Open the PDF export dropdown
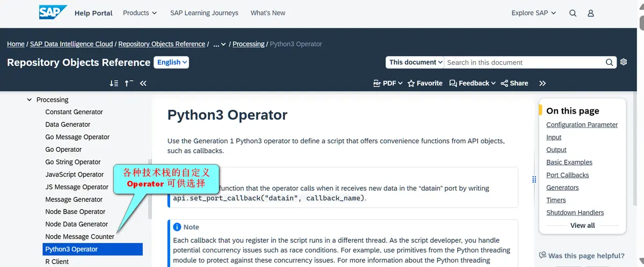 pos(388,83)
